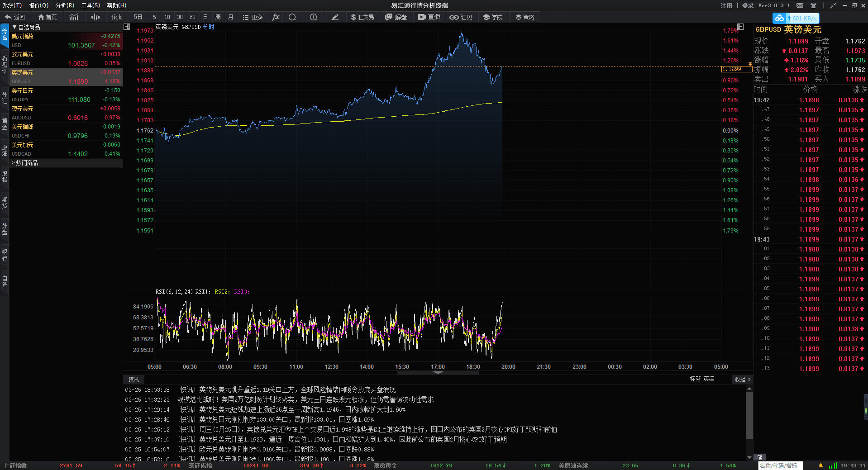Click the alert bell in status bar

[820, 465]
